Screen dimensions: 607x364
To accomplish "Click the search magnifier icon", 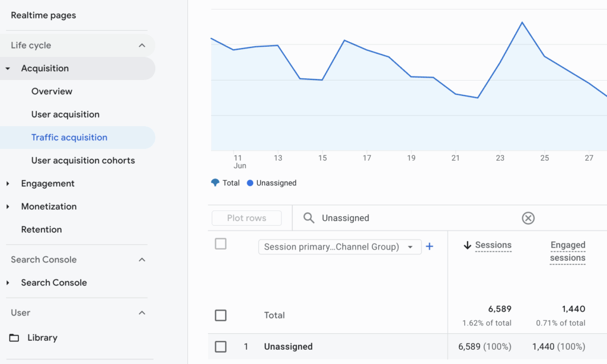I will 308,218.
